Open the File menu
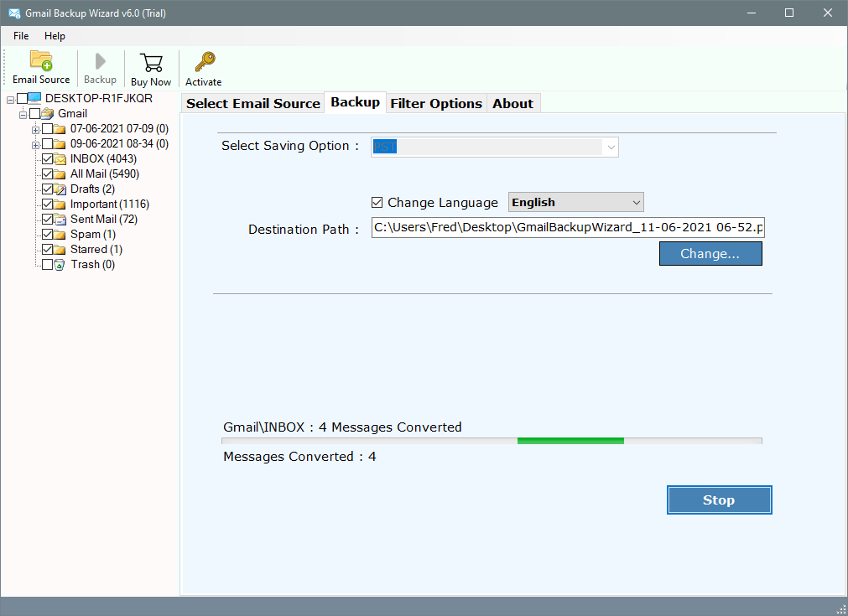Viewport: 848px width, 616px height. (21, 36)
